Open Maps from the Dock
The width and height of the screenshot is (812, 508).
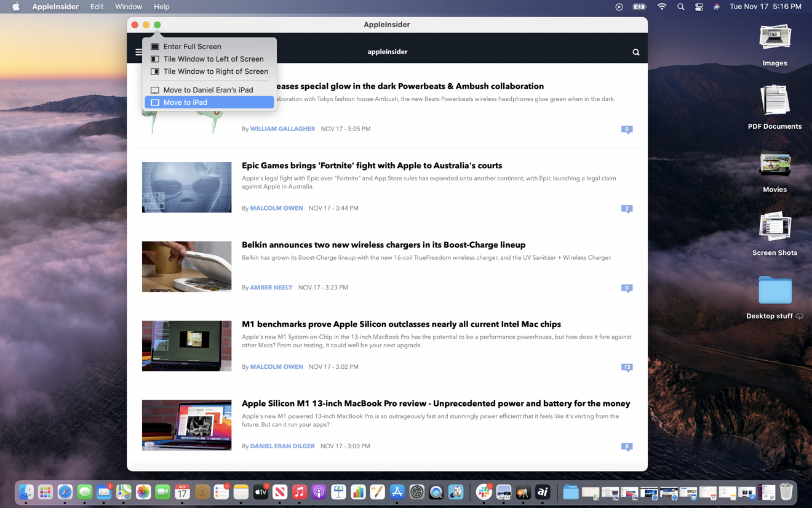point(124,492)
